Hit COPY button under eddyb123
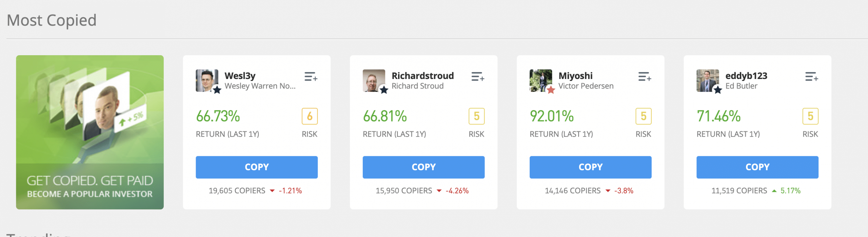This screenshot has height=237, width=868. pos(757,167)
